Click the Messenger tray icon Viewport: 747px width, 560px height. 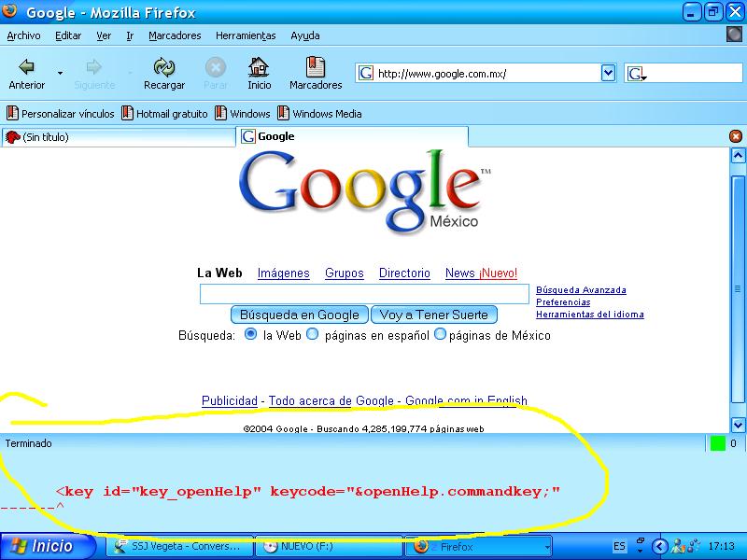(676, 546)
